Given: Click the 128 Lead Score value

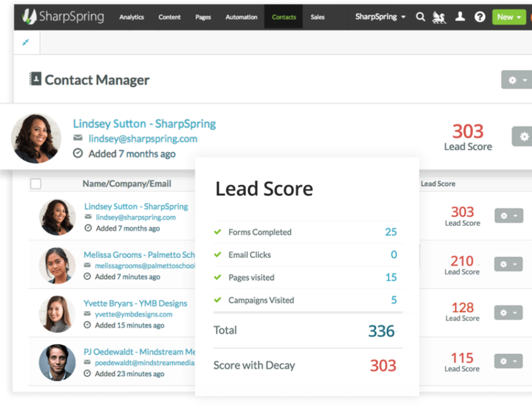Looking at the screenshot, I should click(462, 308).
